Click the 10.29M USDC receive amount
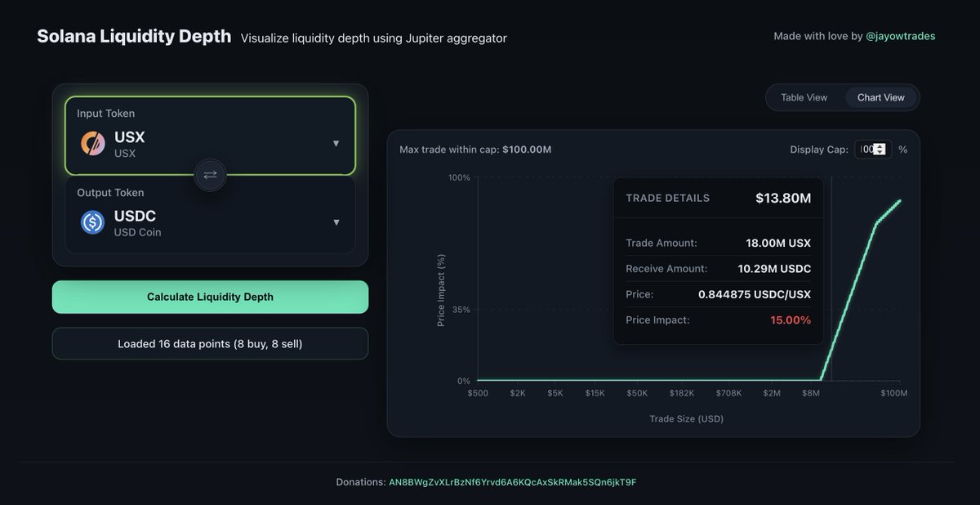Viewport: 980px width, 505px height. pos(776,268)
